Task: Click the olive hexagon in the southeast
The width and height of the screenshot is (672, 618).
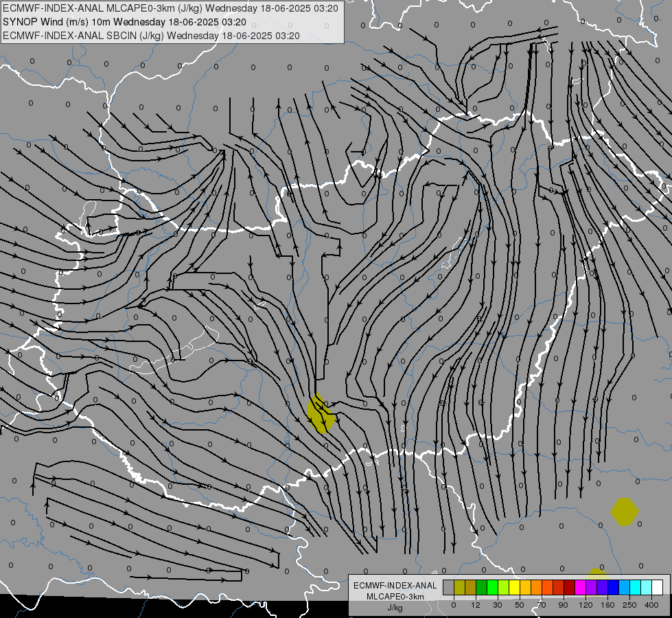Action: (625, 512)
